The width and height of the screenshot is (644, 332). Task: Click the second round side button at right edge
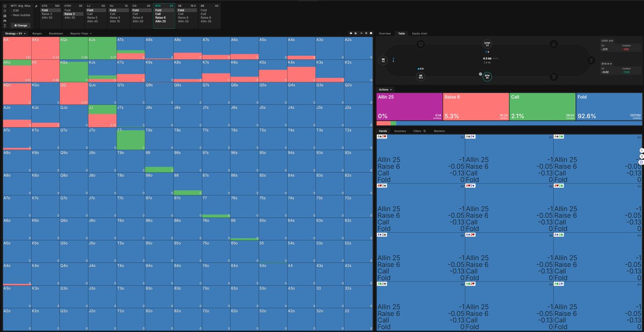pos(641,156)
